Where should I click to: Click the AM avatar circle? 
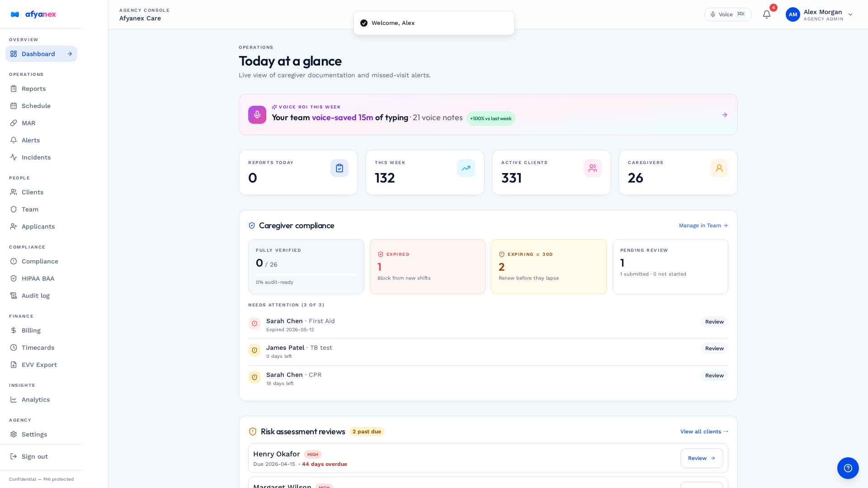pos(793,14)
